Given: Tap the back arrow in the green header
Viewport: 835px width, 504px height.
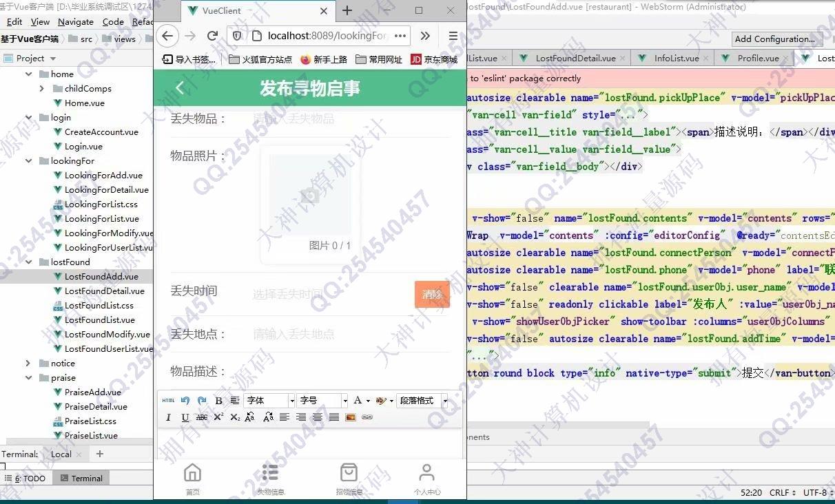Looking at the screenshot, I should (x=180, y=88).
